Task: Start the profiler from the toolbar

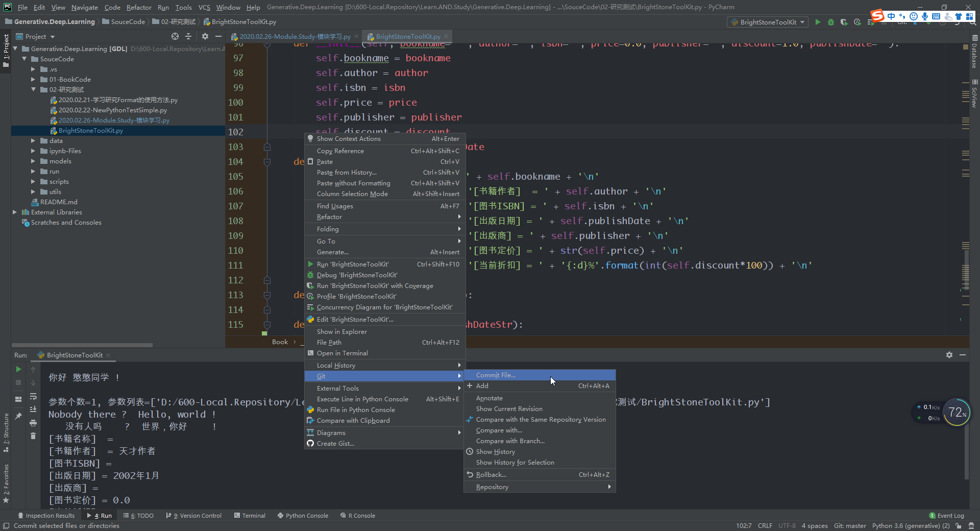Action: [x=857, y=22]
